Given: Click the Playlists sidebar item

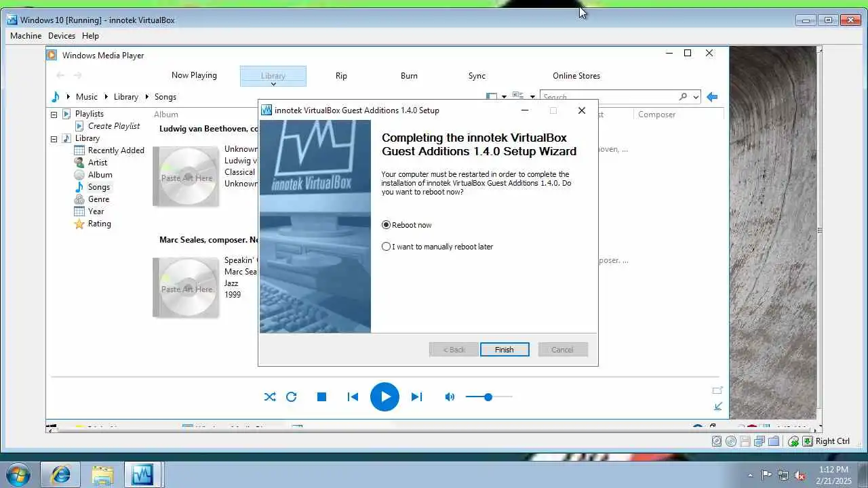Looking at the screenshot, I should click(x=90, y=114).
